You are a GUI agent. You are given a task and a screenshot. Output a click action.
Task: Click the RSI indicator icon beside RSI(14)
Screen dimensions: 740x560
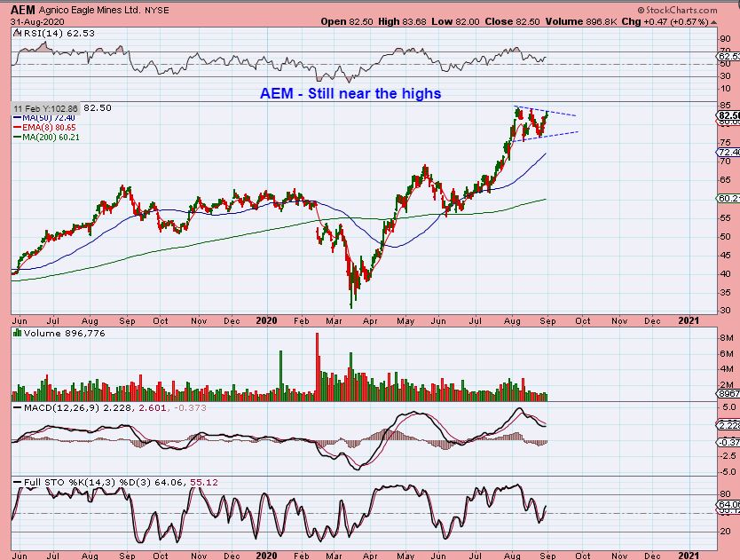pyautogui.click(x=17, y=33)
